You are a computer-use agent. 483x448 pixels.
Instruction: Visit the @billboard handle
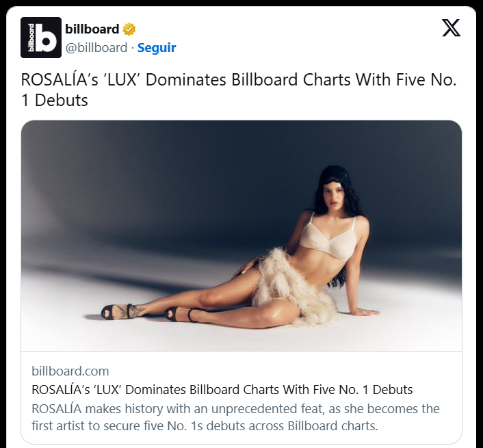point(96,47)
